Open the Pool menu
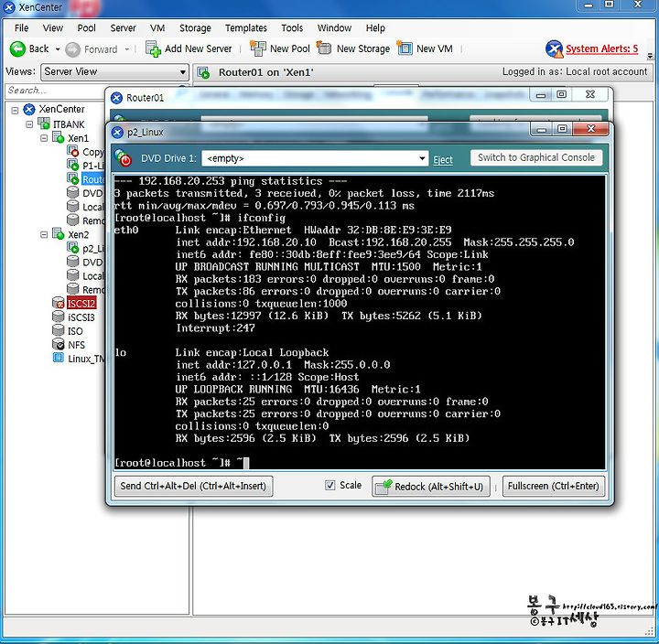Image resolution: width=659 pixels, height=644 pixels. [x=87, y=28]
